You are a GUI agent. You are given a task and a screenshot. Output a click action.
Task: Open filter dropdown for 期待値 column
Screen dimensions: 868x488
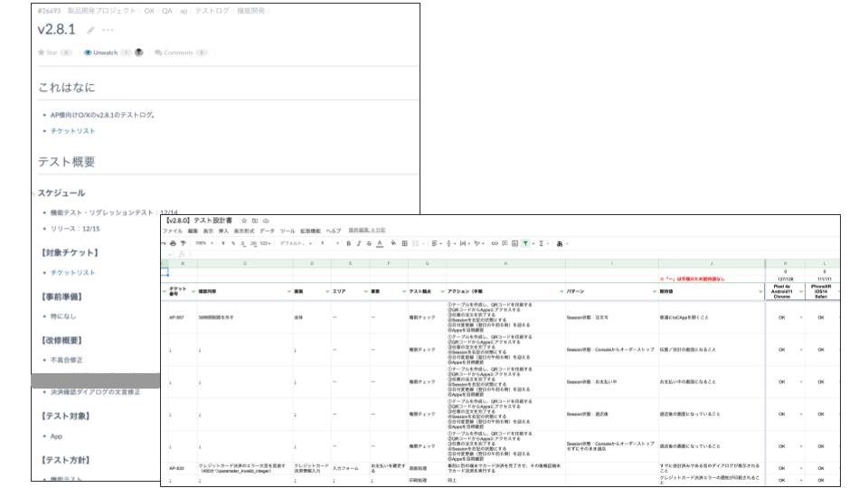(760, 292)
